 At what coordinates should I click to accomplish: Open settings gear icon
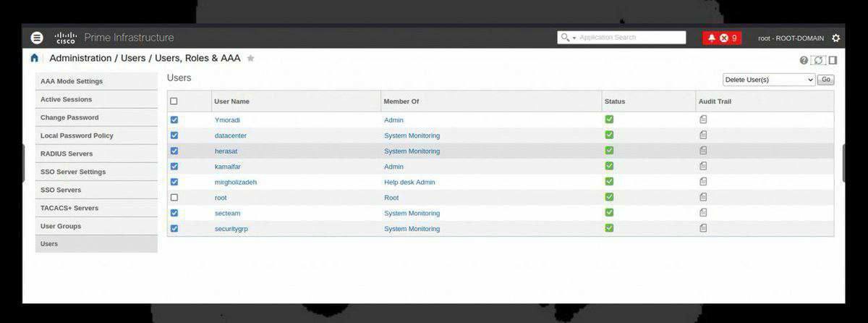836,38
